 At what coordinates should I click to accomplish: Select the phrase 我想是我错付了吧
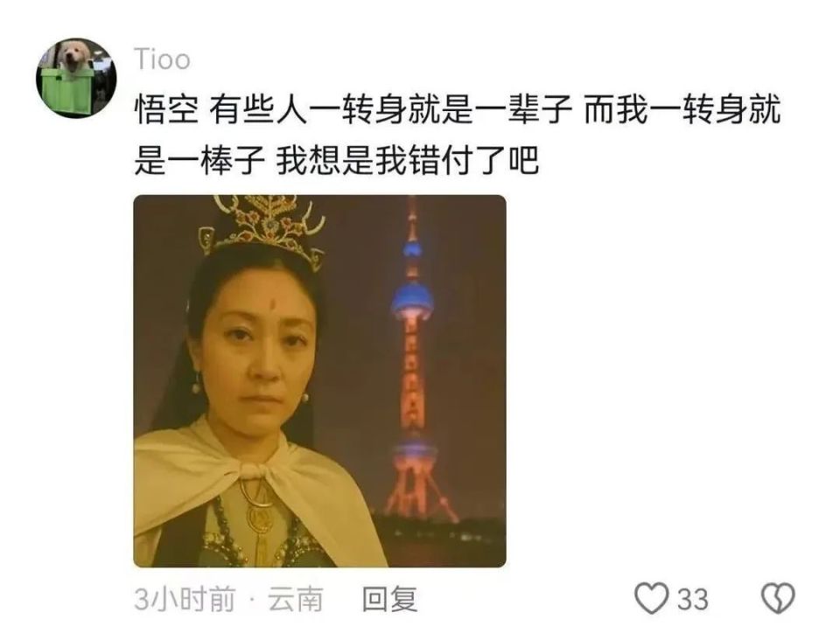pyautogui.click(x=407, y=160)
